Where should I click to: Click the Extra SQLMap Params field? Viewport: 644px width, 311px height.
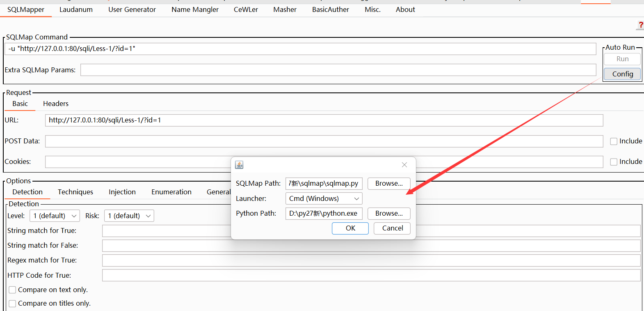[338, 70]
